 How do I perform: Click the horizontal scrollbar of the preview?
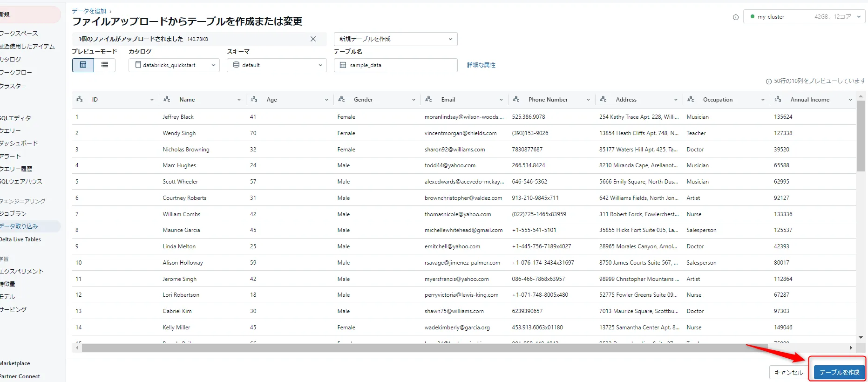pyautogui.click(x=425, y=348)
